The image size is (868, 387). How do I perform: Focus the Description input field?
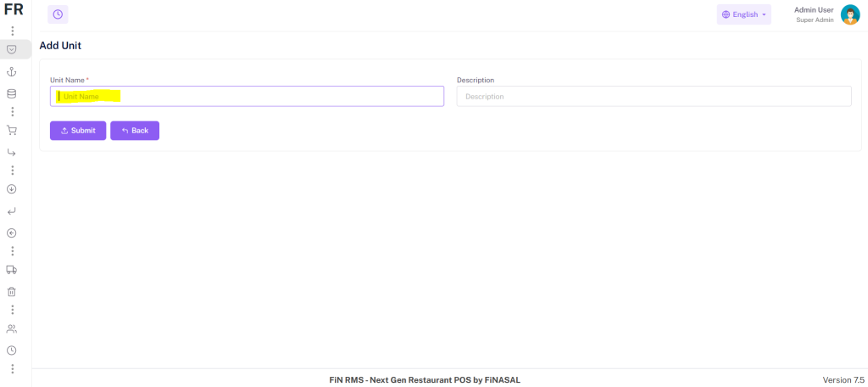(654, 96)
